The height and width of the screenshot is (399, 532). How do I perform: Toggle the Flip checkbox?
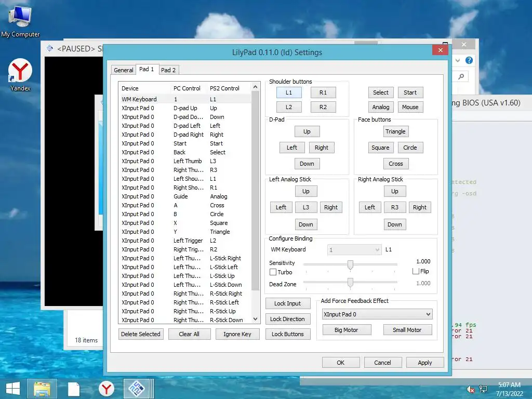click(x=416, y=271)
